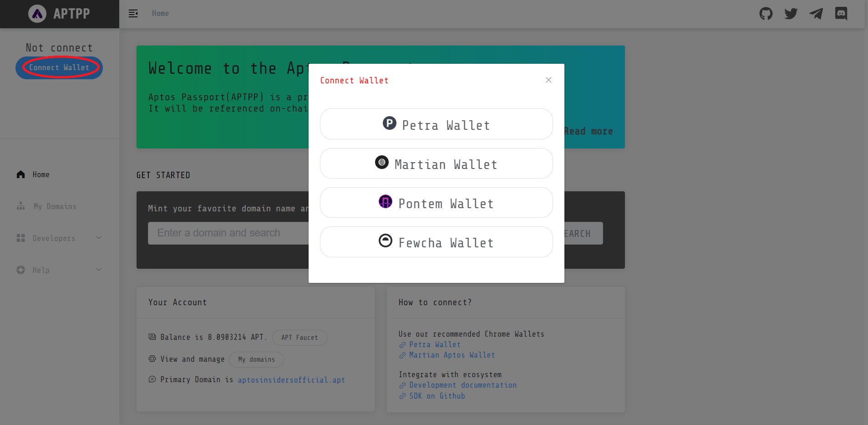This screenshot has height=425, width=868.
Task: Click the Home breadcrumb
Action: click(x=160, y=14)
